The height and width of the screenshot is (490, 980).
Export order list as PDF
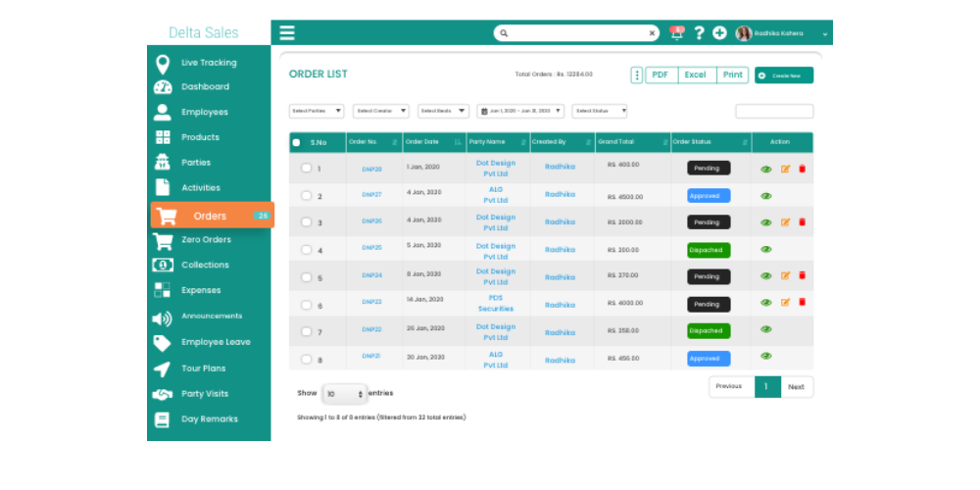[661, 75]
